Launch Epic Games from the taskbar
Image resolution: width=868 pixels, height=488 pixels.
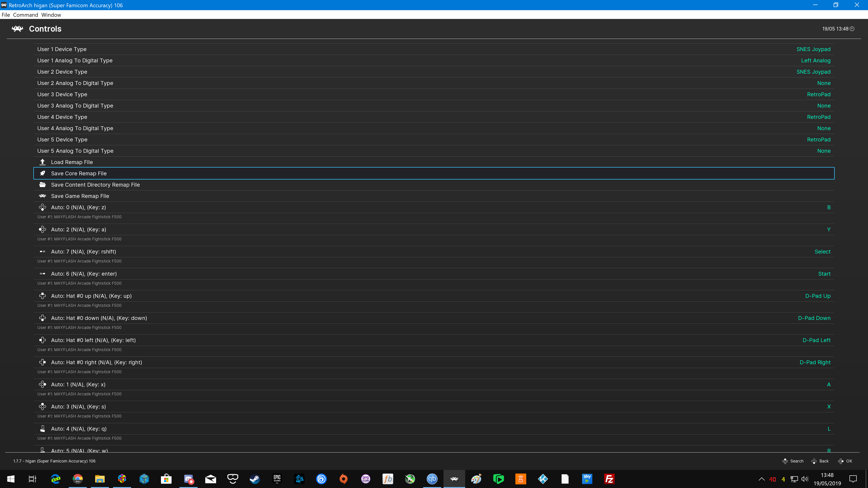(x=277, y=479)
